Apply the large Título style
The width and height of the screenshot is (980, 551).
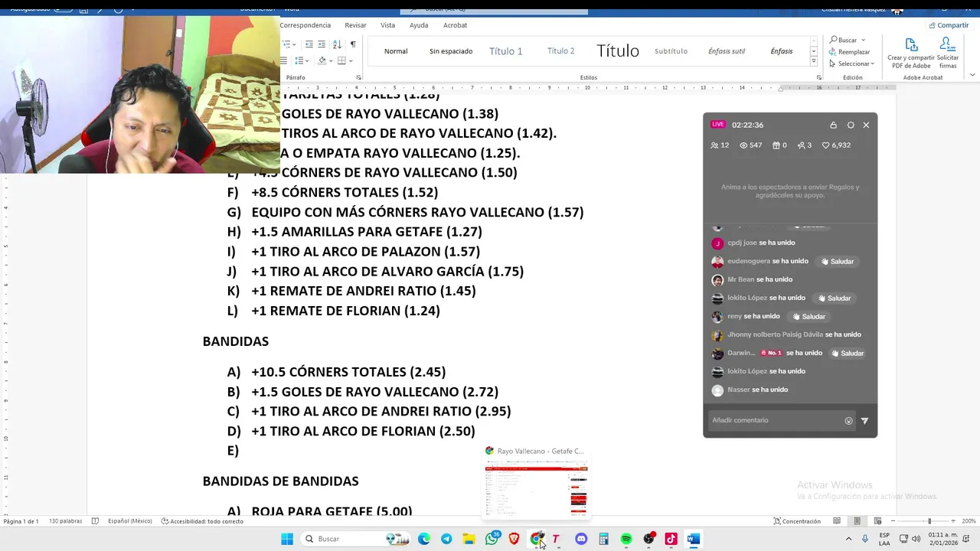pos(618,51)
